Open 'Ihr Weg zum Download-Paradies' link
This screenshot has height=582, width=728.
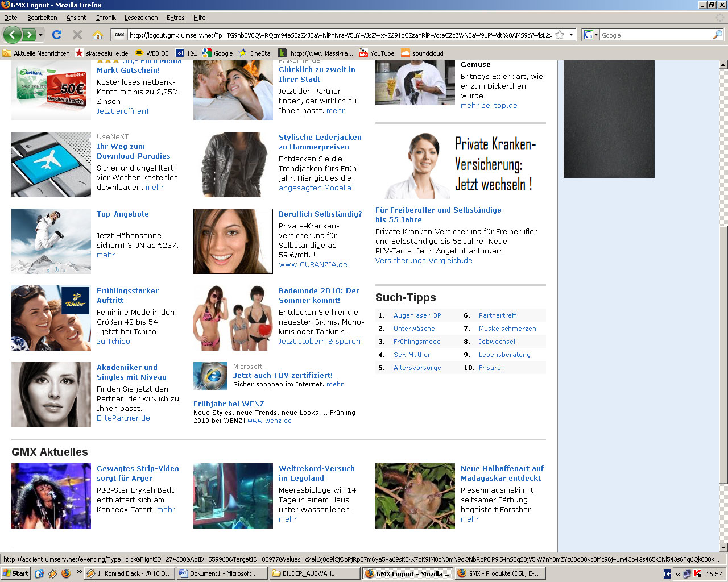pos(133,151)
